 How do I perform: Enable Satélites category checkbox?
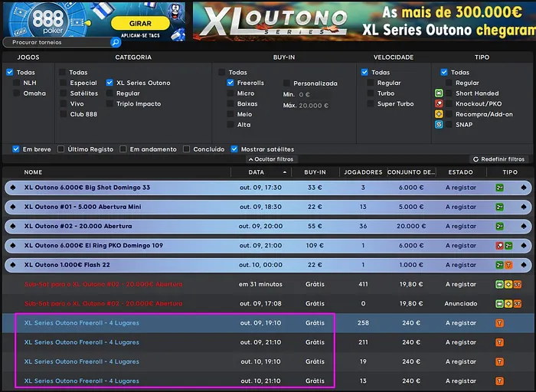64,93
